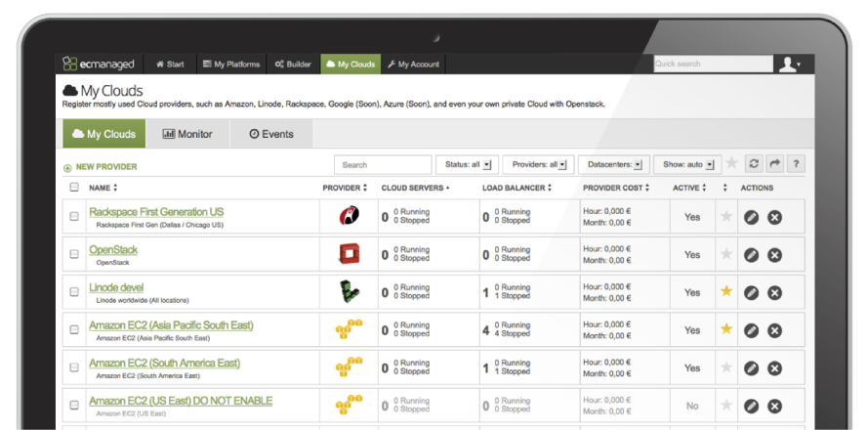Viewport: 868px width, 430px height.
Task: Click the Rackspace provider logo
Action: (349, 216)
